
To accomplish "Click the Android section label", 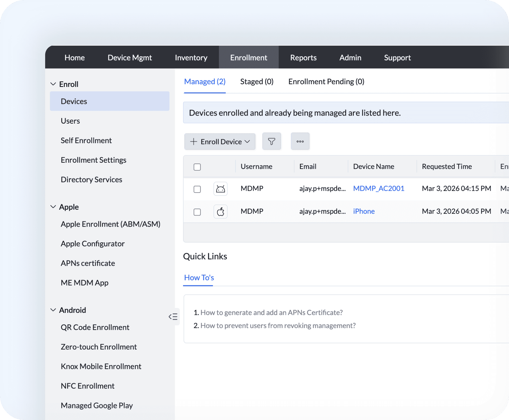I will [73, 310].
